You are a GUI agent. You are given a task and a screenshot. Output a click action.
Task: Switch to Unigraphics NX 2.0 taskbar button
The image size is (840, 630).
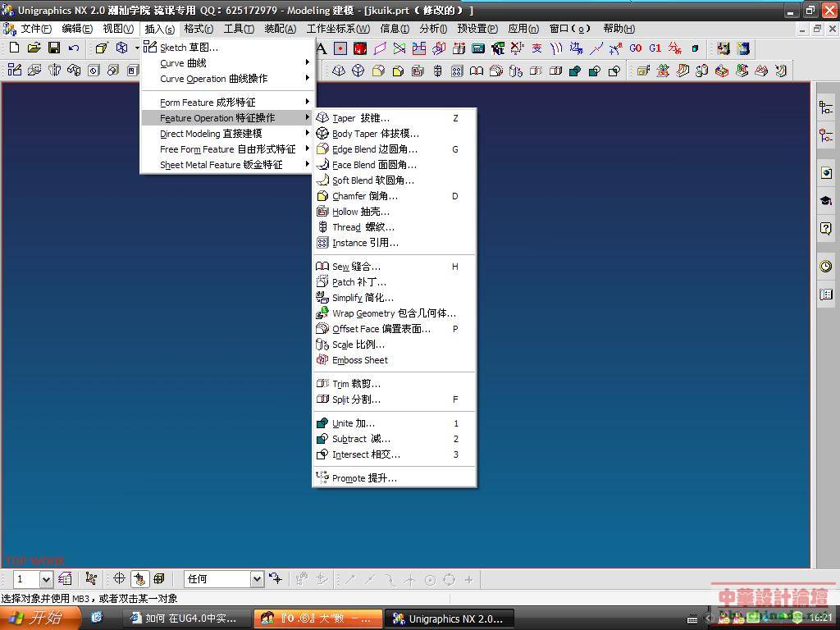click(x=450, y=619)
